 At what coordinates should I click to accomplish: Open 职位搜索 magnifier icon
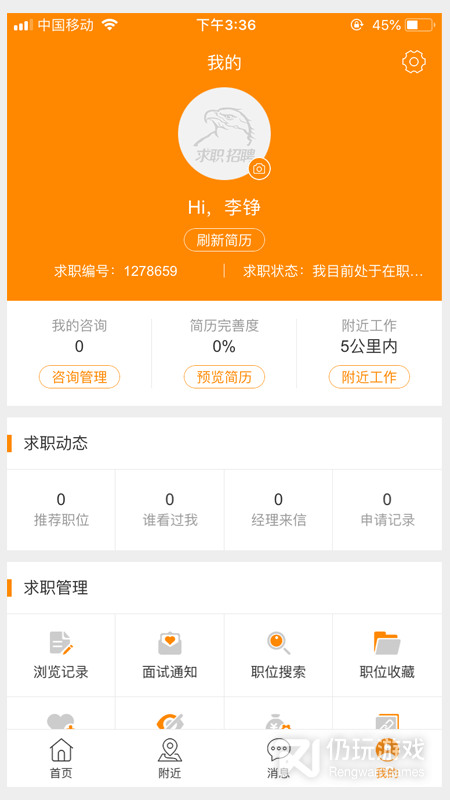[279, 643]
